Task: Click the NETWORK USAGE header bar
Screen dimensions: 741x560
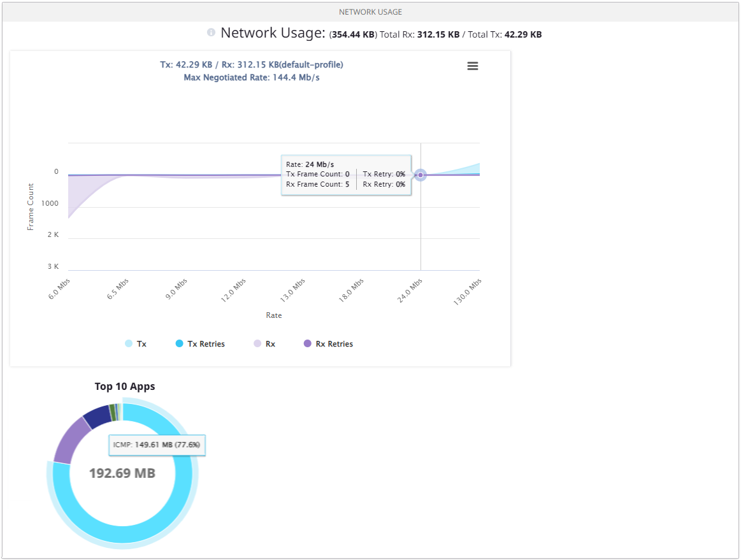Action: tap(370, 11)
